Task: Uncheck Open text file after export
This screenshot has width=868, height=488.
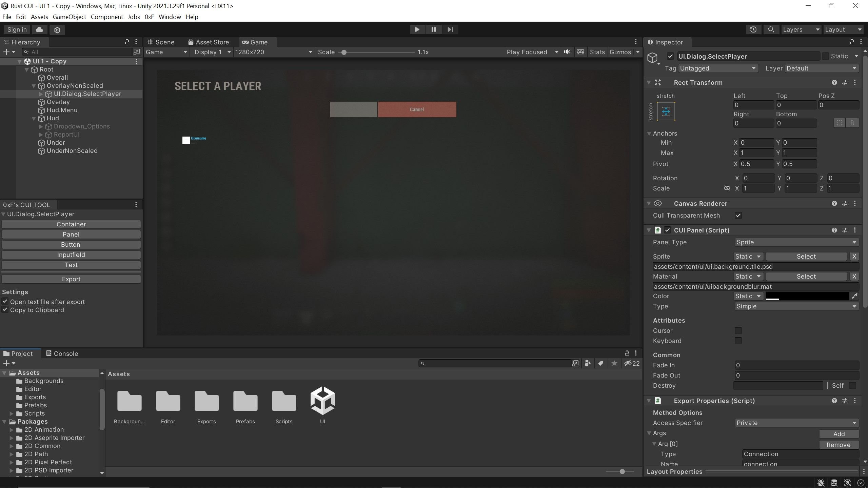Action: [5, 301]
